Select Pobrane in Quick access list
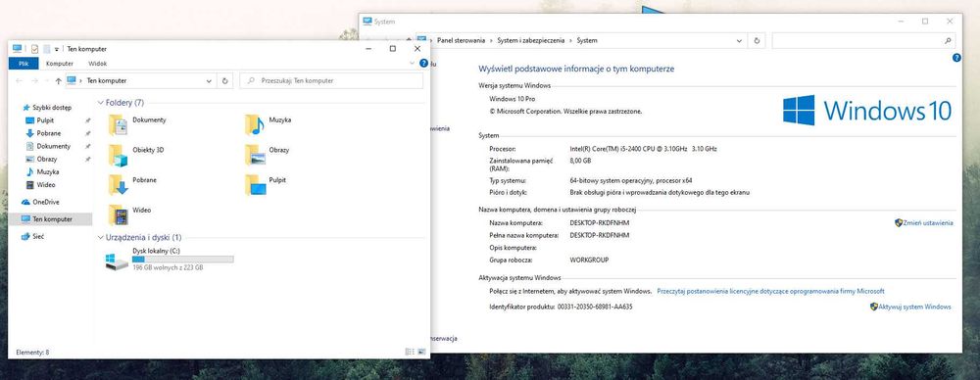 click(48, 133)
